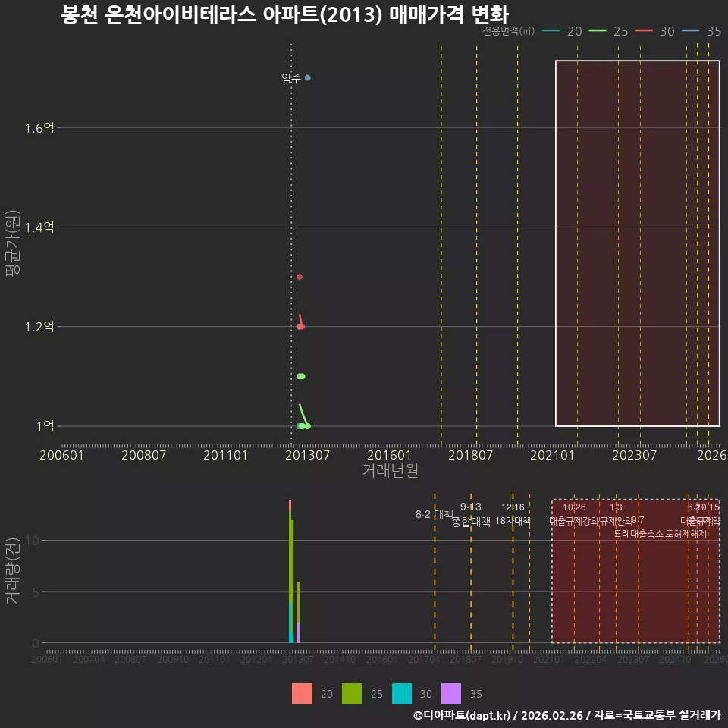728x728 pixels.
Task: Click the 자료=국토교통부 실거래가 footer text
Action: [x=657, y=715]
